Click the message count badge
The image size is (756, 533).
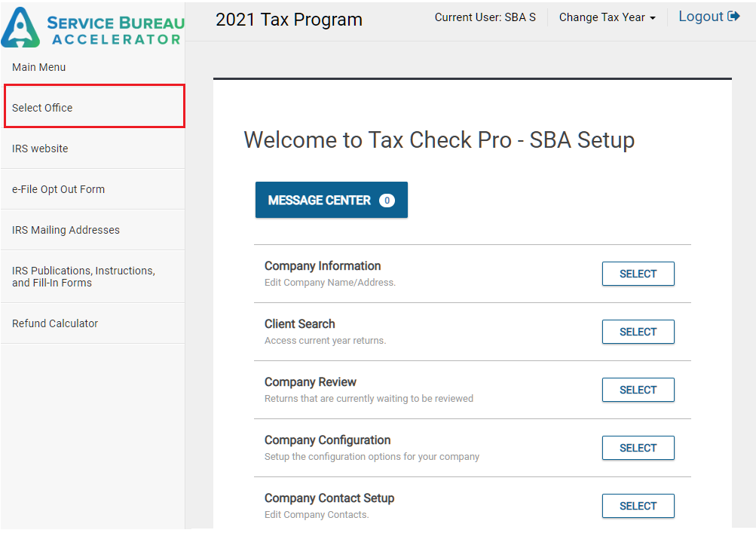point(387,201)
